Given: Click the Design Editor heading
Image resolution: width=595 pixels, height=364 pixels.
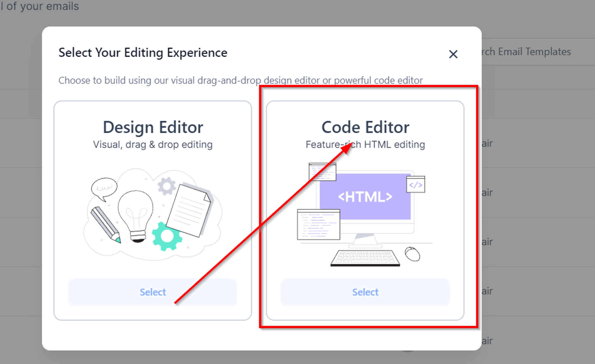Looking at the screenshot, I should coord(153,127).
